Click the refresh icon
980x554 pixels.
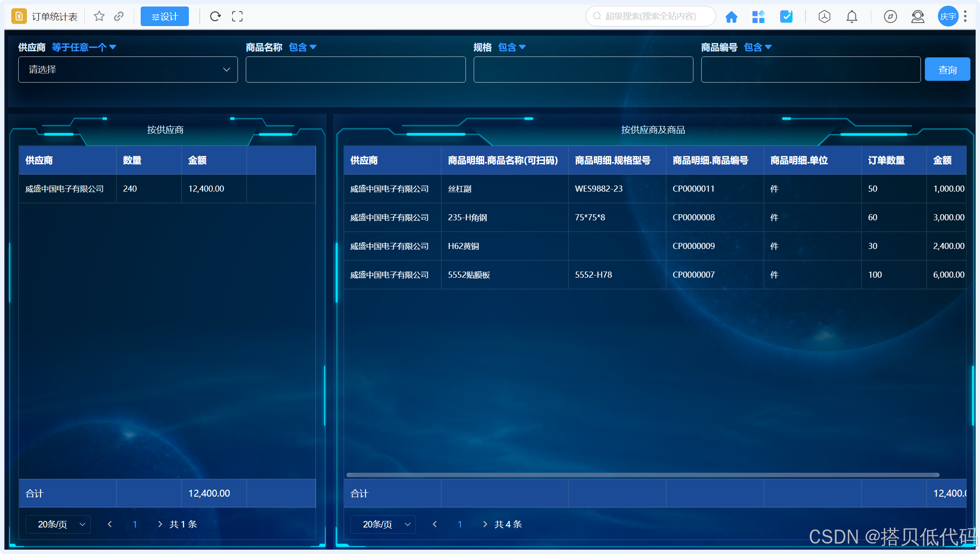pos(215,17)
